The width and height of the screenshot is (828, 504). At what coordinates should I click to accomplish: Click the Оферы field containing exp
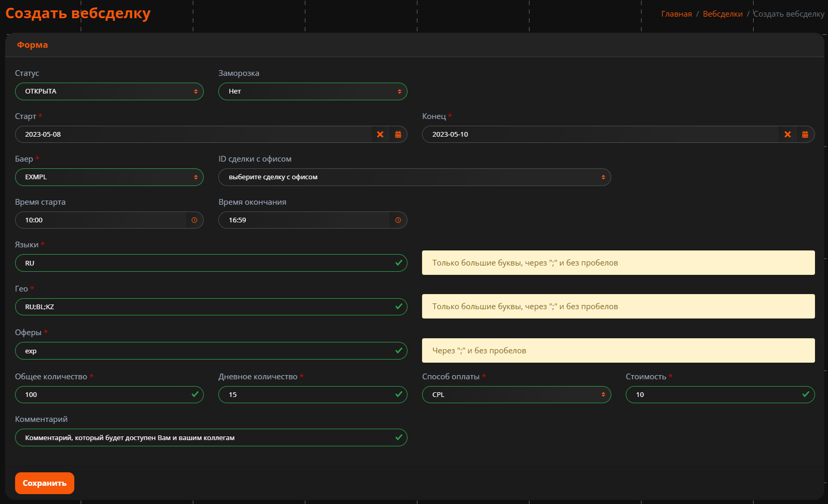(x=211, y=351)
